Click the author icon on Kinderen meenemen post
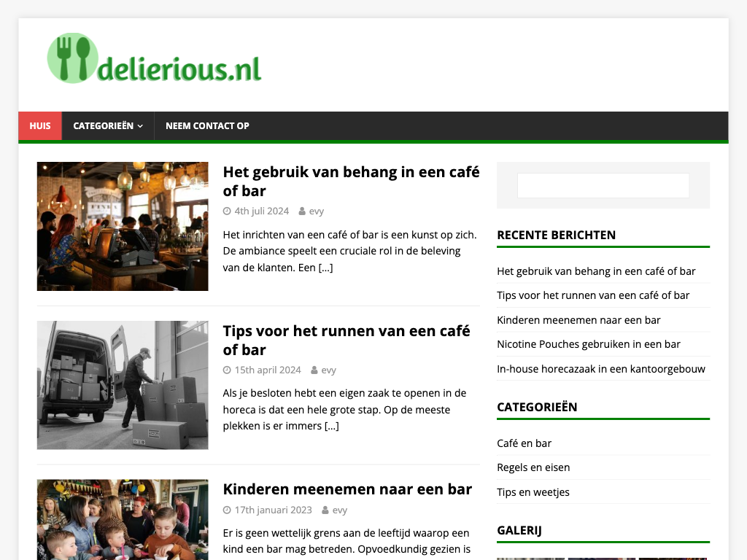The image size is (747, 560). tap(325, 510)
